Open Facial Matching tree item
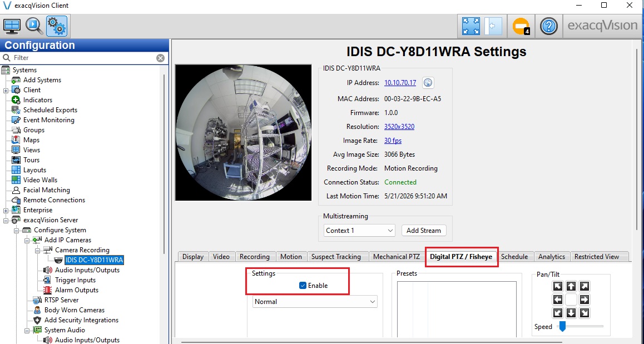This screenshot has height=344, width=644. click(46, 190)
